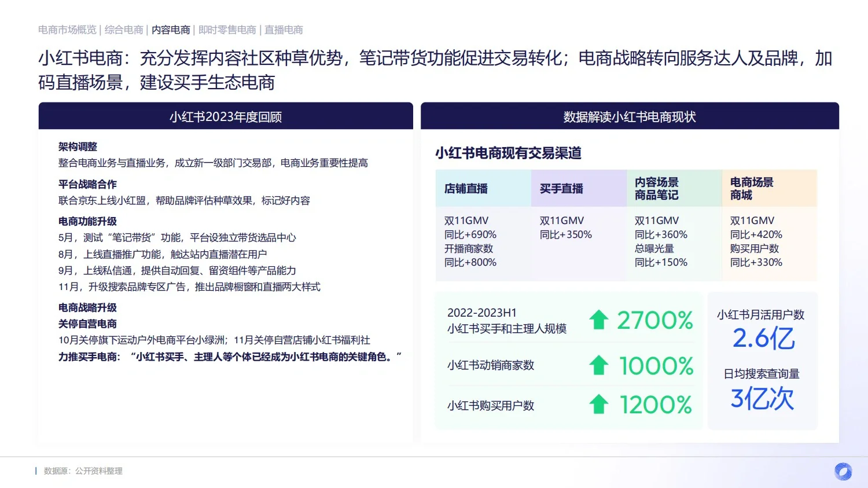Click the 架构调整 heading
Viewport: 868px width, 488px height.
pyautogui.click(x=78, y=147)
